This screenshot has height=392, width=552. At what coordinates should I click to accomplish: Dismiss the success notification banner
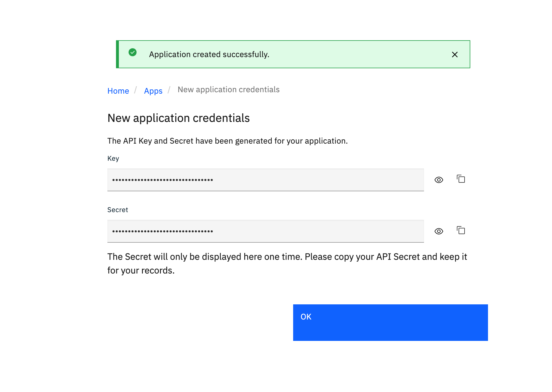[x=455, y=55]
